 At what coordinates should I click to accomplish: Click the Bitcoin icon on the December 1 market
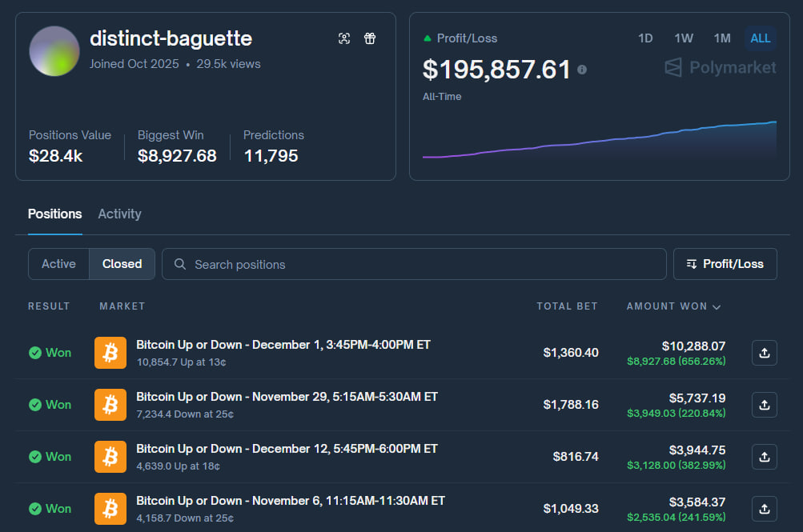(110, 352)
